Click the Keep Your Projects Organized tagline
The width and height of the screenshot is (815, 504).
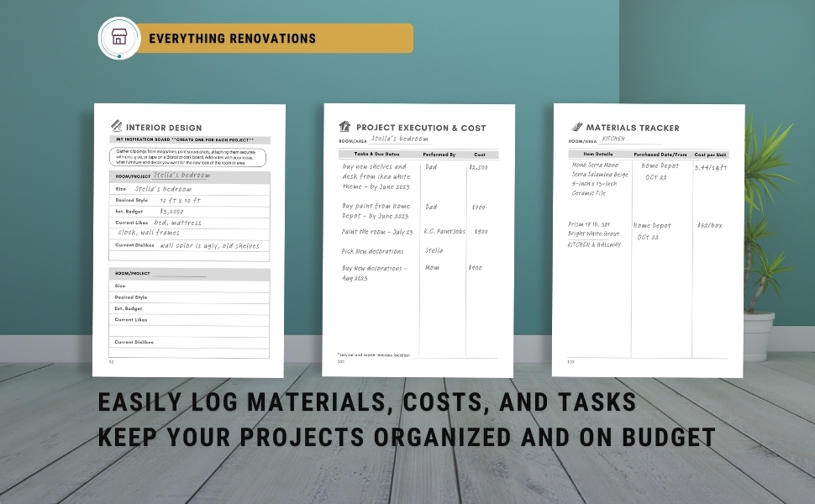click(x=407, y=438)
